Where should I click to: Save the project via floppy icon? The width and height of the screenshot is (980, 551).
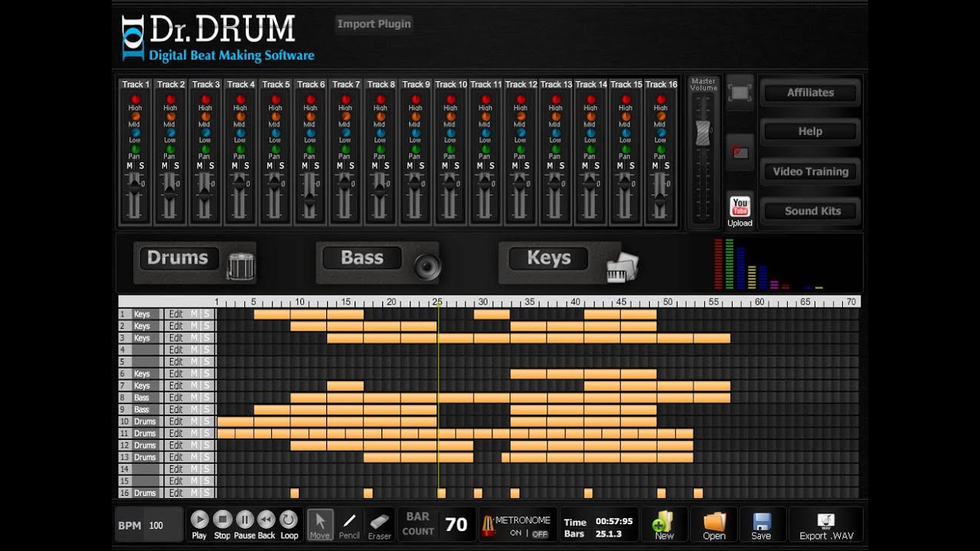point(761,524)
